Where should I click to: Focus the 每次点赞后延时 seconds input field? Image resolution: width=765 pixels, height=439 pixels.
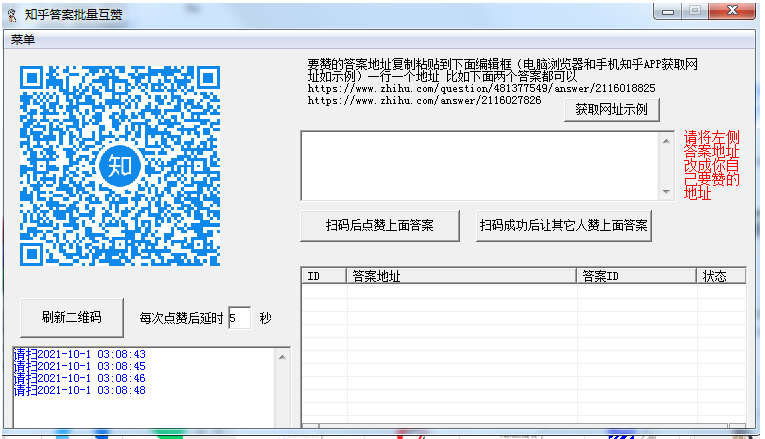(x=239, y=318)
